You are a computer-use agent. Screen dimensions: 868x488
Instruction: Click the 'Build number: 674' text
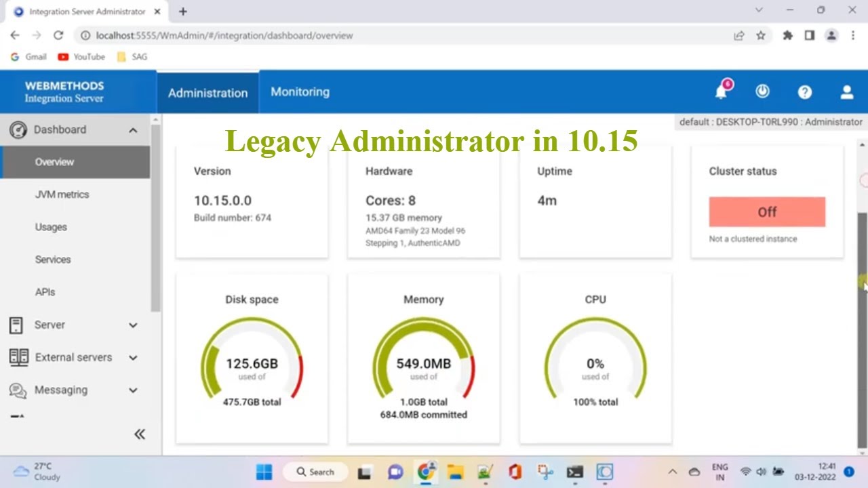(x=233, y=218)
